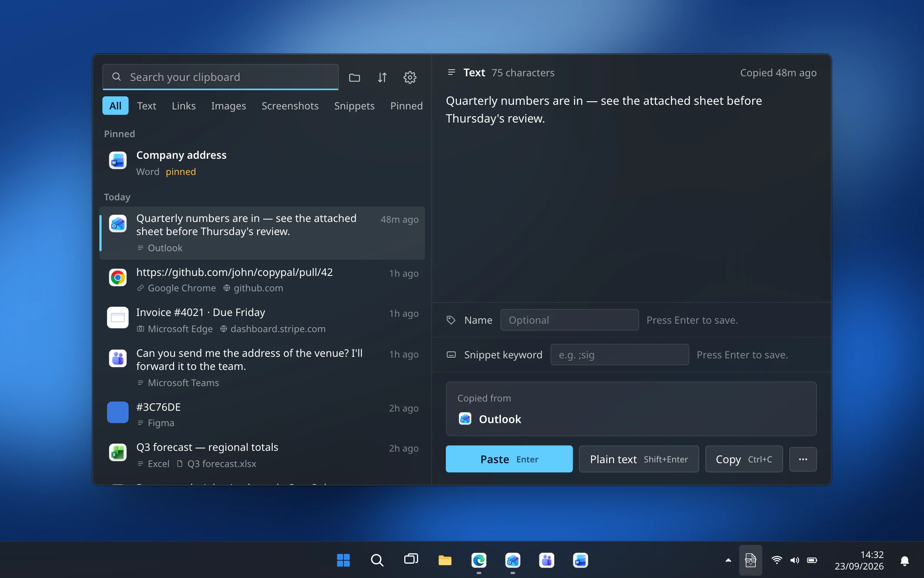Image resolution: width=924 pixels, height=578 pixels.
Task: Click the Name Optional input field
Action: point(569,320)
